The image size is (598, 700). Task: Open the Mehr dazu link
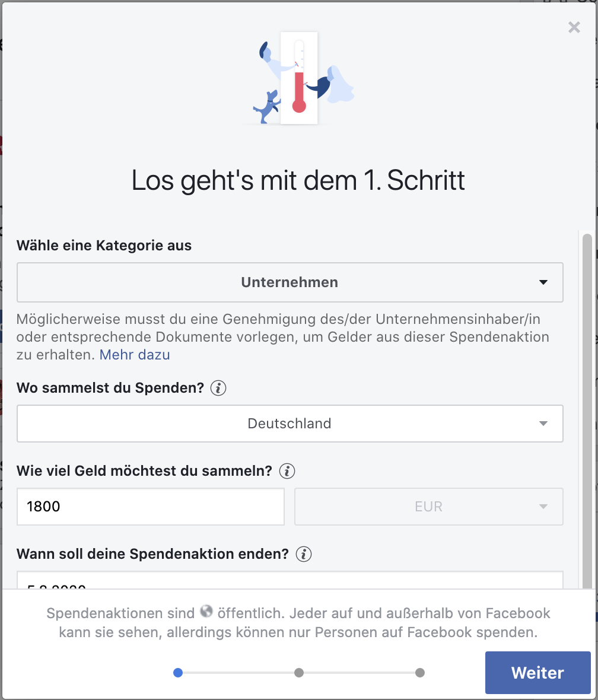[135, 355]
